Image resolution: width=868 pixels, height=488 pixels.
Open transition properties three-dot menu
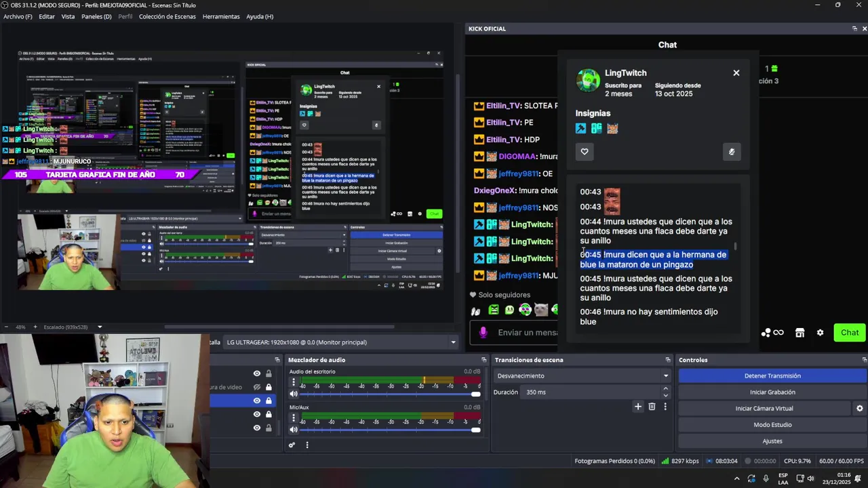[665, 407]
